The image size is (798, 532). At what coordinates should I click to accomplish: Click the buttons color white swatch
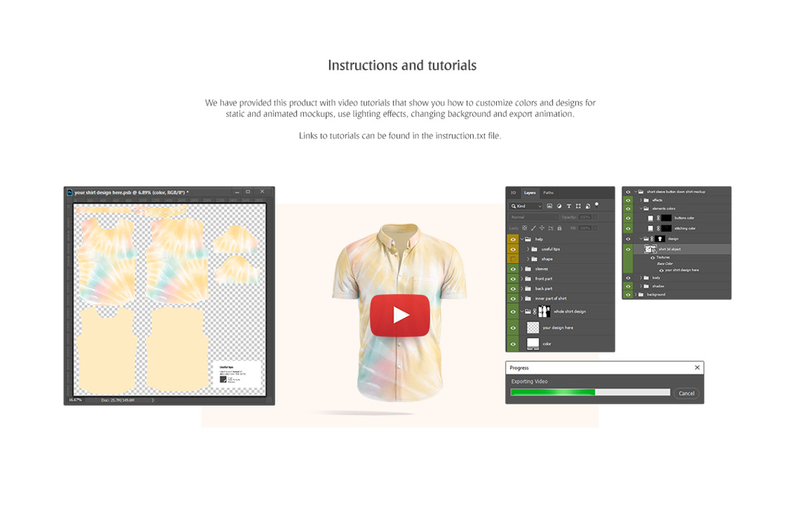(x=650, y=218)
